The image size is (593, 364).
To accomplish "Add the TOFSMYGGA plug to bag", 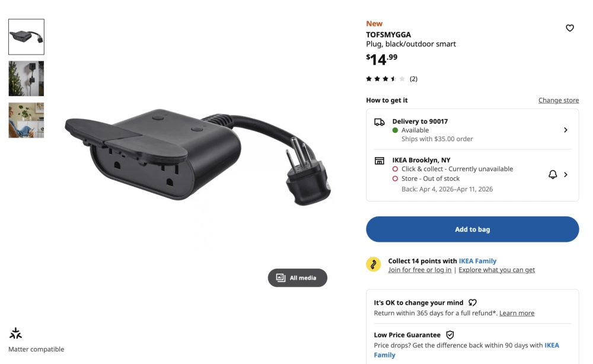I will coord(473,229).
